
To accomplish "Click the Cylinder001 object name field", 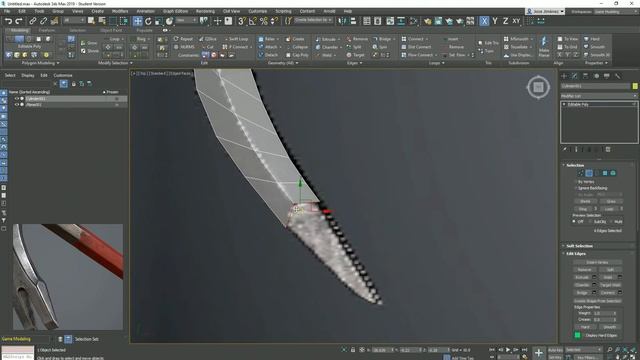I will click(596, 86).
